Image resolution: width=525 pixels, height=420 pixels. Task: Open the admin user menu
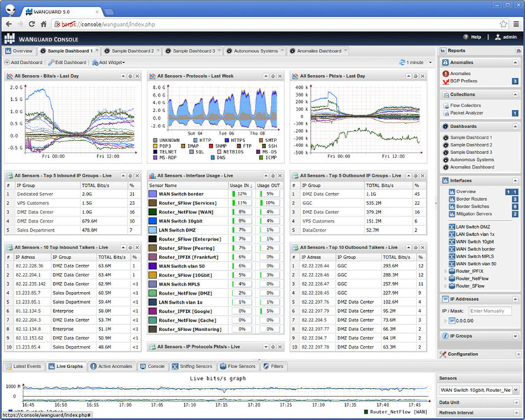(x=505, y=37)
